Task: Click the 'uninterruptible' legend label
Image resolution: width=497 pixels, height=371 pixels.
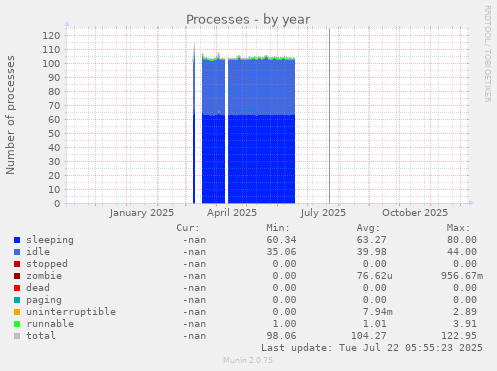Action: coord(71,312)
